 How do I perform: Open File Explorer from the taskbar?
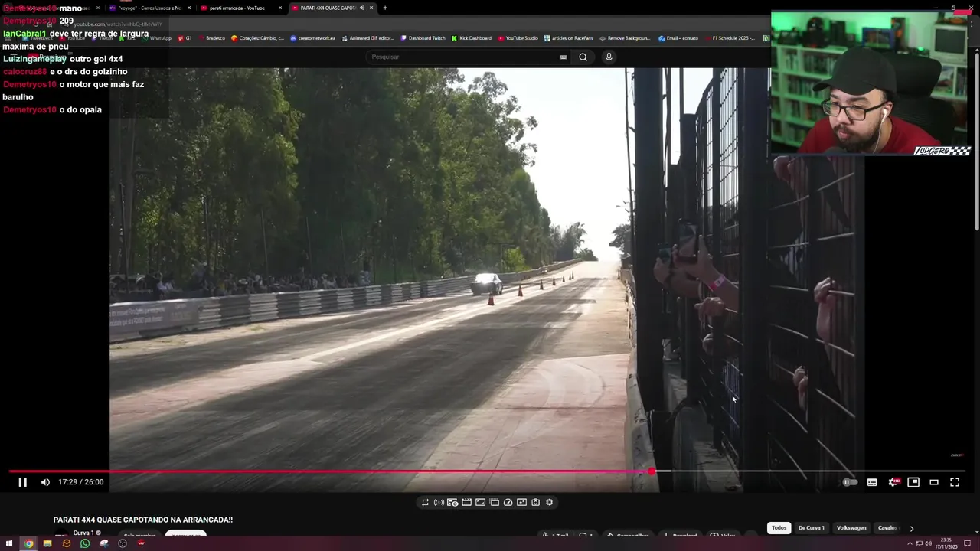point(47,543)
